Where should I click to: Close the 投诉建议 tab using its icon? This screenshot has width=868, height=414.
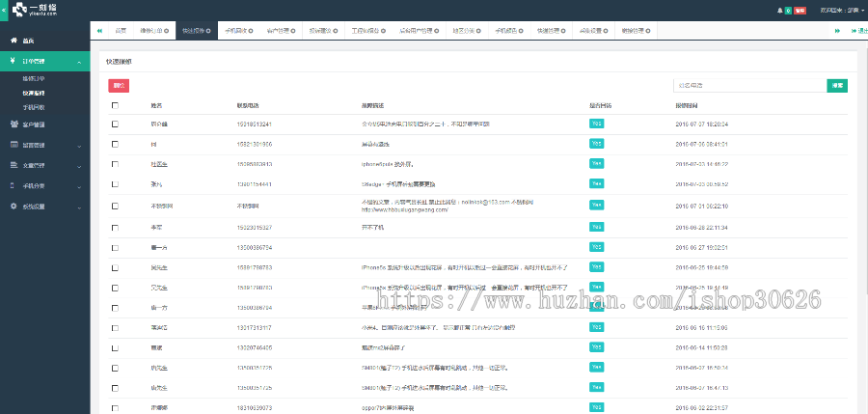point(335,31)
